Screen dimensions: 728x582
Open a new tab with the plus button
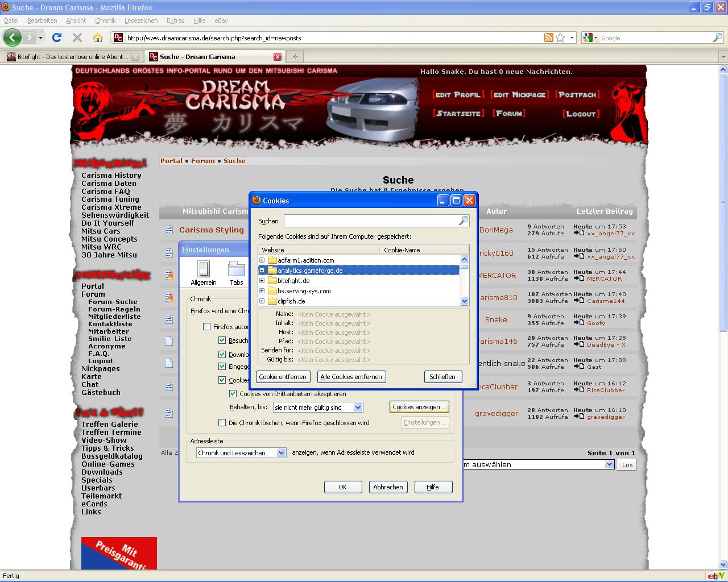[x=295, y=56]
